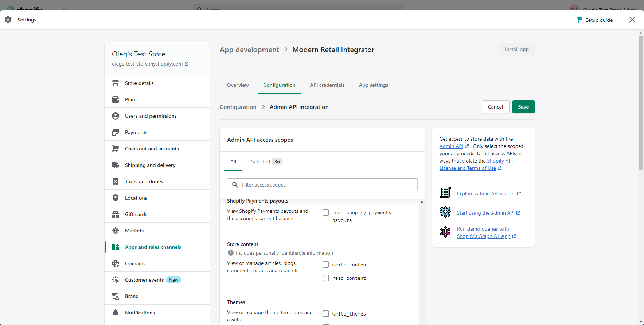
Task: Click the Users and permissions person icon
Action: 116,116
